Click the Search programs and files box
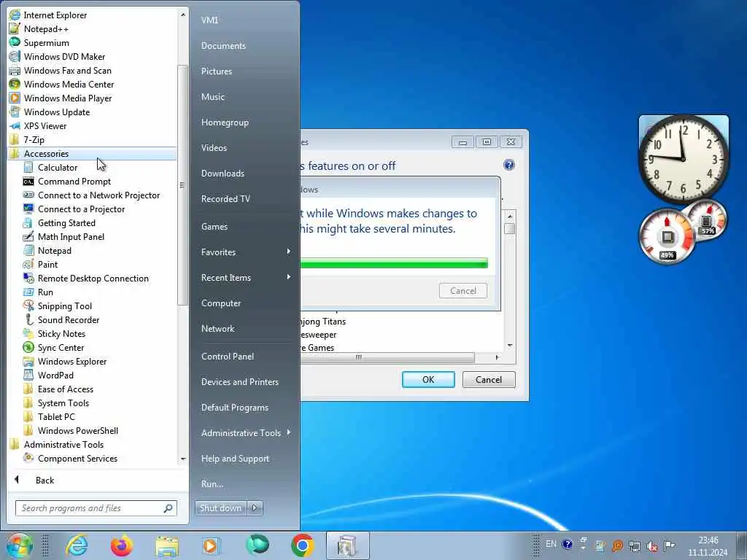The height and width of the screenshot is (560, 747). point(96,508)
